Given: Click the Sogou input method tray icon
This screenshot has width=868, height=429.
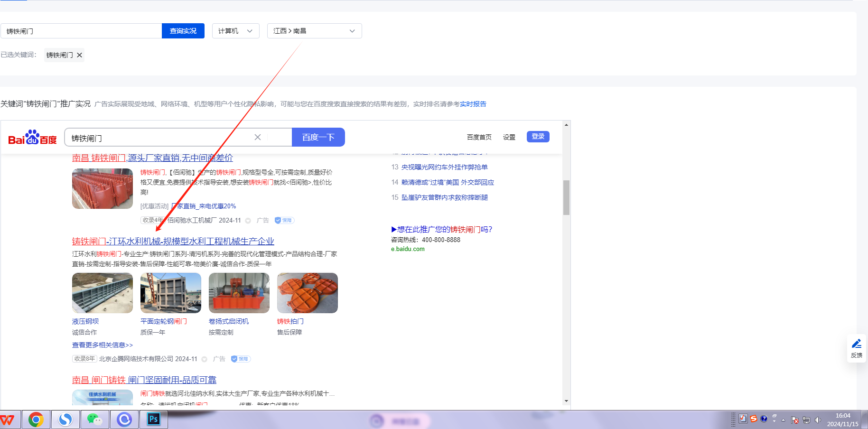Looking at the screenshot, I should (x=754, y=419).
